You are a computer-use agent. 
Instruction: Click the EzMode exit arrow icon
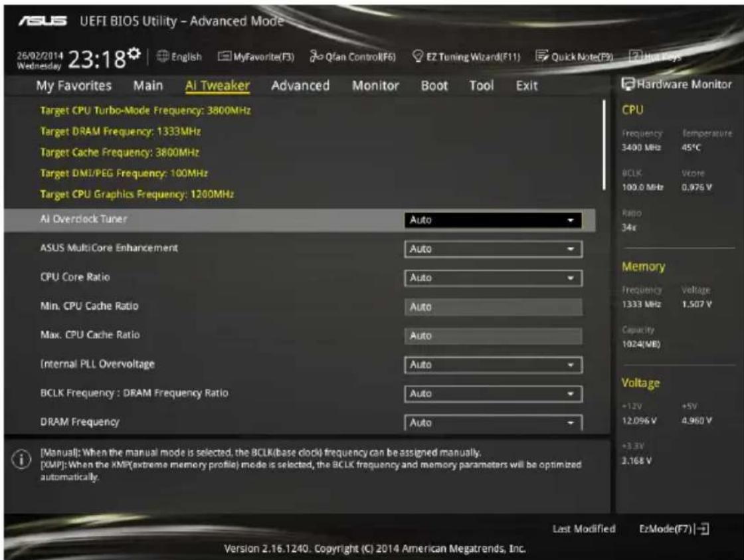click(x=703, y=529)
